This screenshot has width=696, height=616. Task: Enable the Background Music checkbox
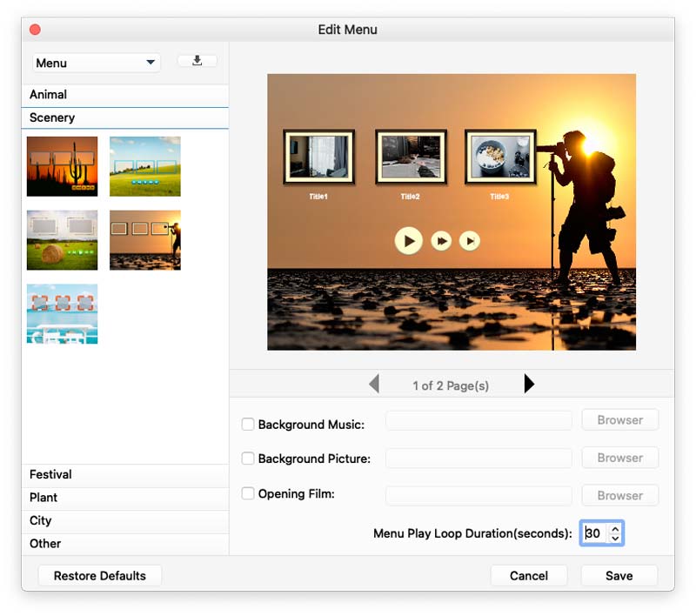coord(248,425)
